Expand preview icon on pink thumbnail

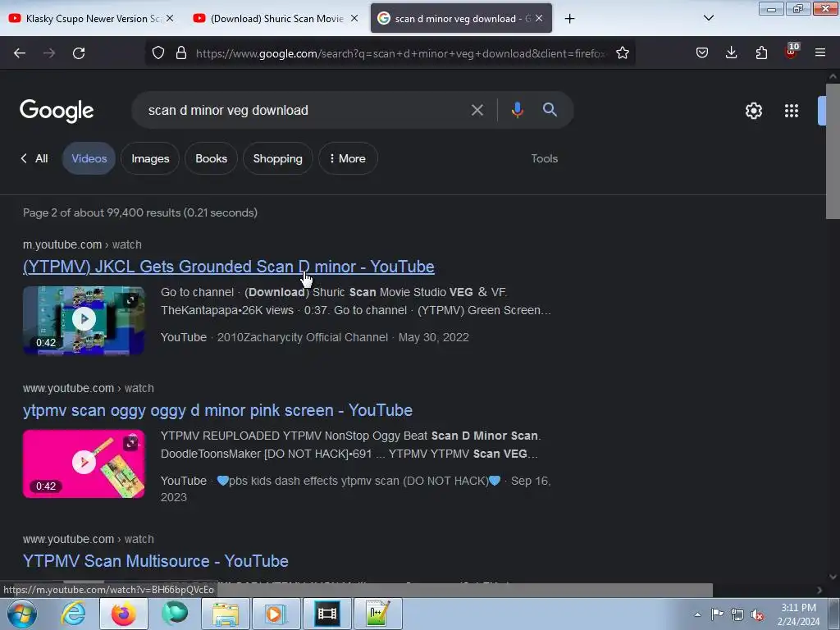[x=130, y=443]
